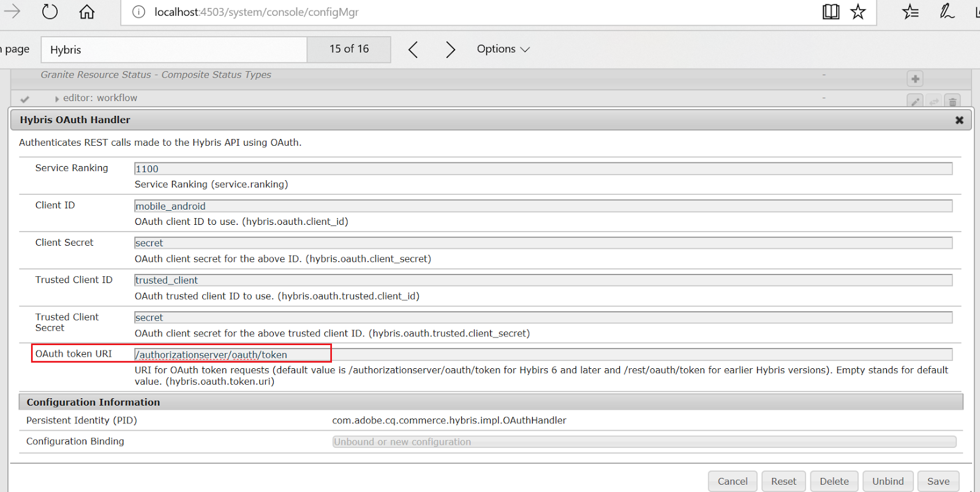
Task: Open find Options dropdown
Action: pyautogui.click(x=503, y=49)
